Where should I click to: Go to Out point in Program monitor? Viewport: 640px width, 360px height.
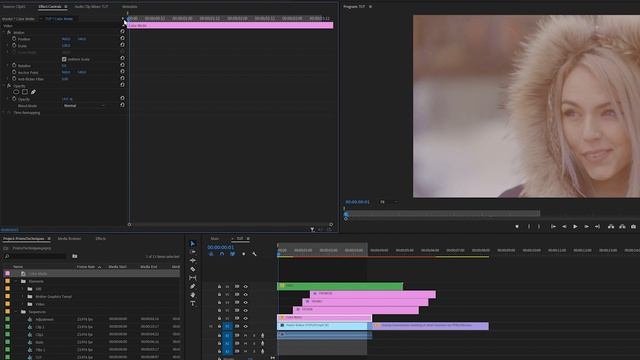click(598, 227)
